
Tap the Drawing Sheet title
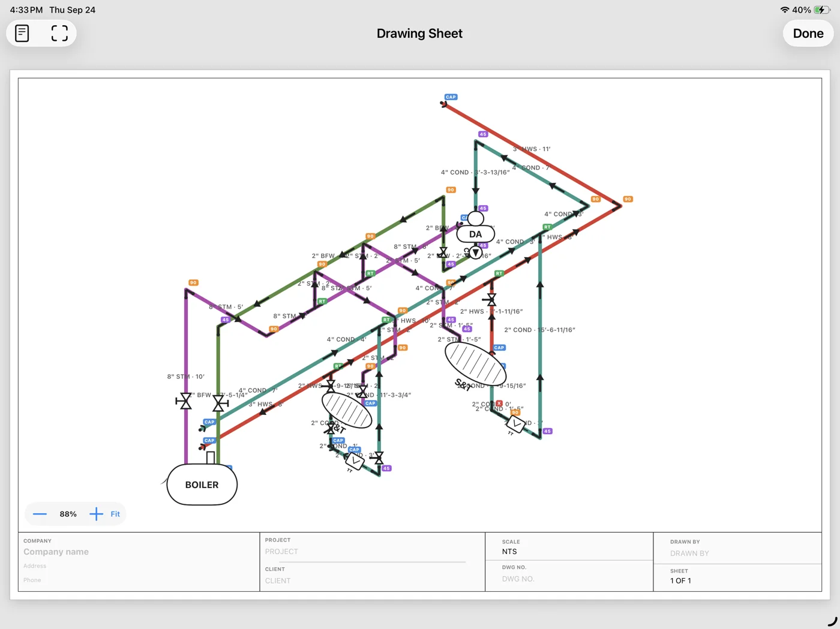419,34
